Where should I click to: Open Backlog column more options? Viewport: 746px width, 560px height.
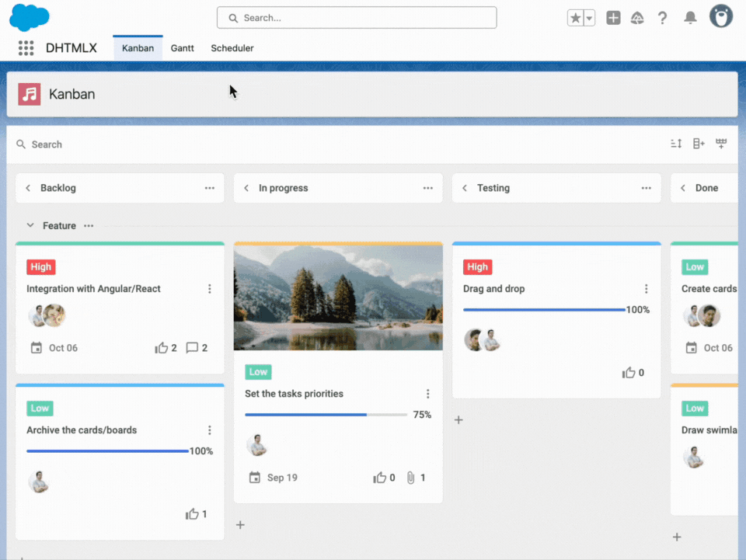(x=209, y=188)
